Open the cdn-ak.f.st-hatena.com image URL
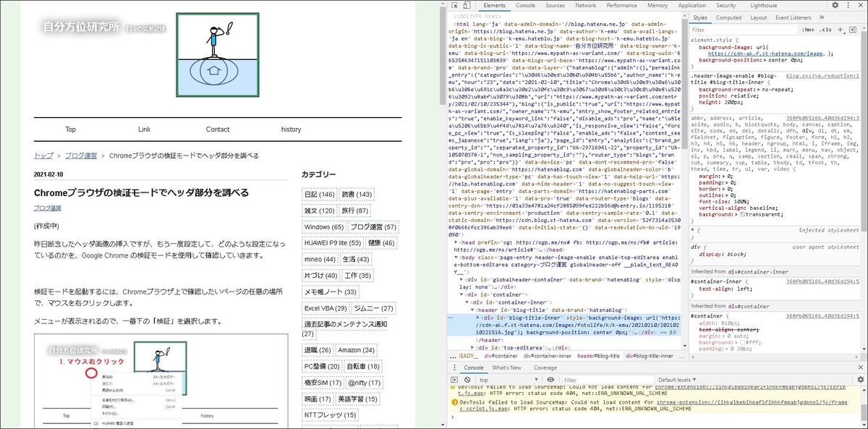Image resolution: width=868 pixels, height=429 pixels. pyautogui.click(x=767, y=54)
